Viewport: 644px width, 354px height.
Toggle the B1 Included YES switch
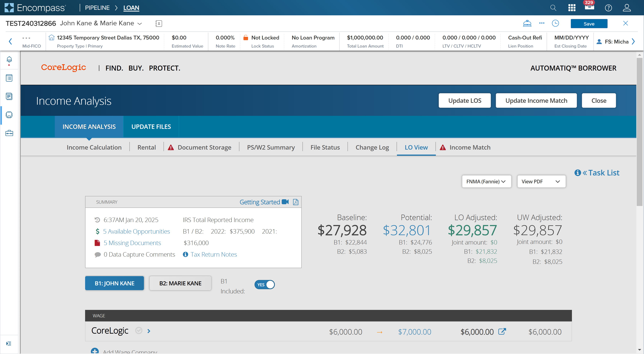point(264,285)
